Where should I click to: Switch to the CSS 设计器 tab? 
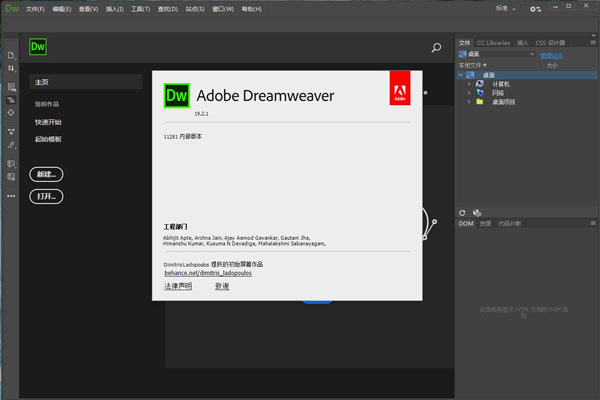(550, 43)
